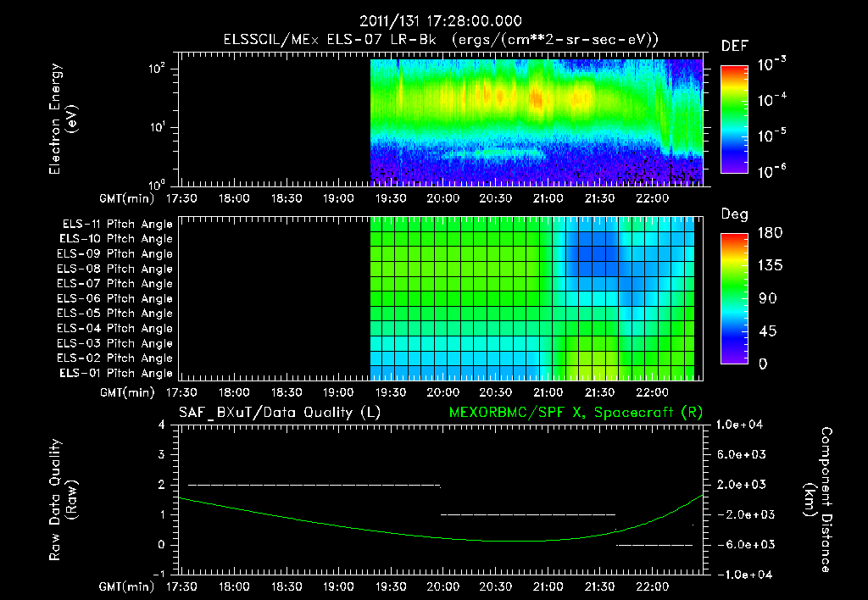The height and width of the screenshot is (600, 868).
Task: Click the 135 tick on Deg color bar
Action: [x=770, y=266]
